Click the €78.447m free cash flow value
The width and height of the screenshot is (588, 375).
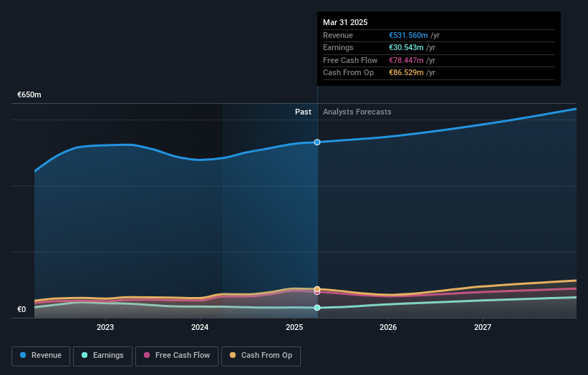tap(406, 60)
